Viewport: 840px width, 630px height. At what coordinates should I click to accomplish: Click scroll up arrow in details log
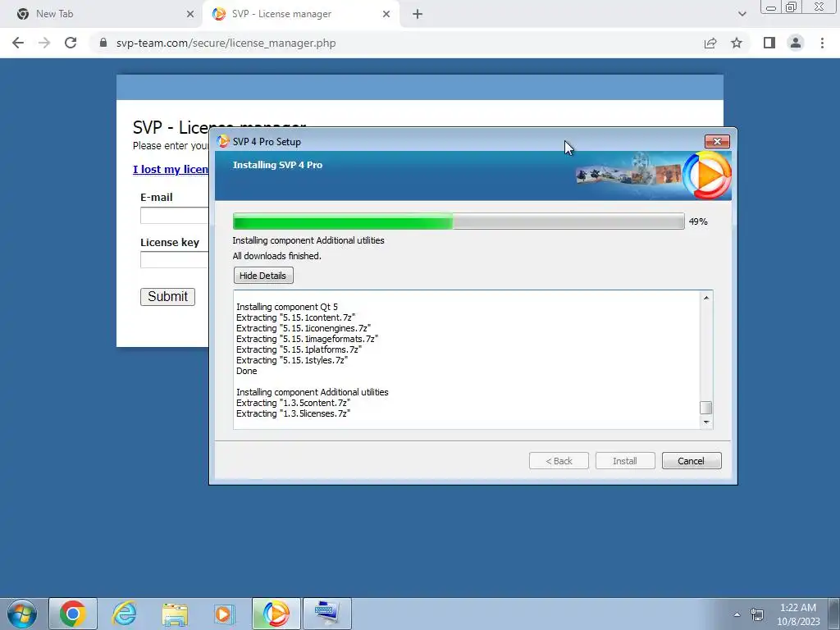click(706, 298)
